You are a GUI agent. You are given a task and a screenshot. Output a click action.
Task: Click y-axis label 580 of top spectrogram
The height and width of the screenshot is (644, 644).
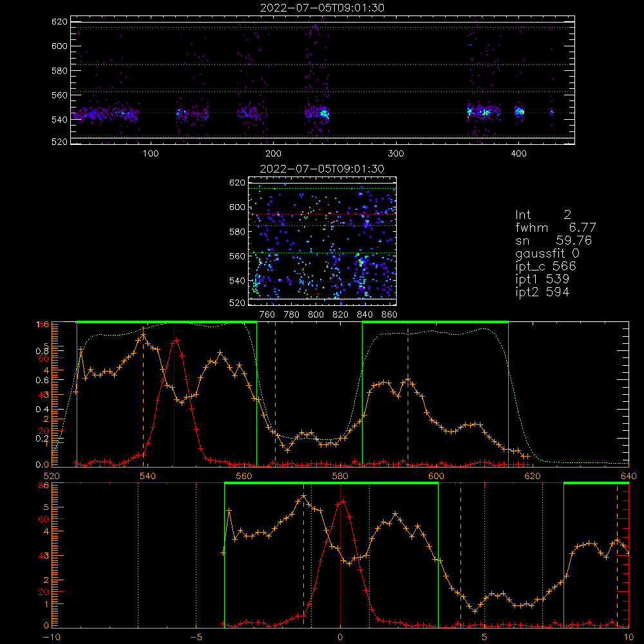[59, 71]
